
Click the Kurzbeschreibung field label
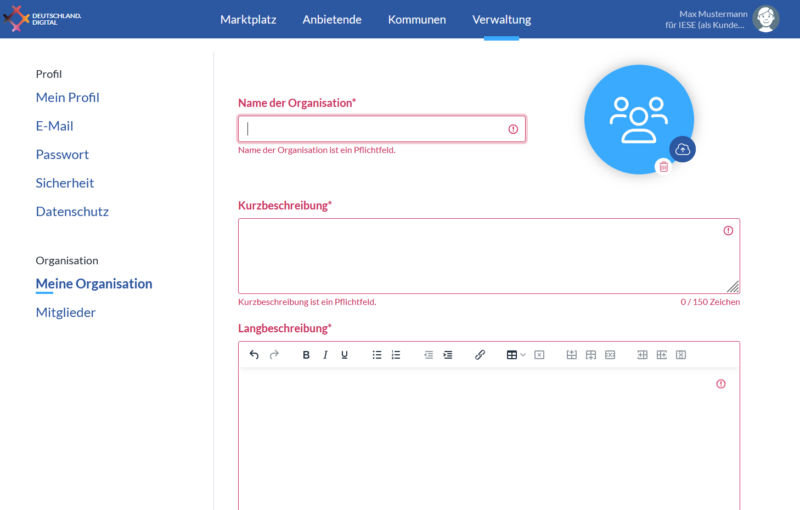tap(285, 206)
